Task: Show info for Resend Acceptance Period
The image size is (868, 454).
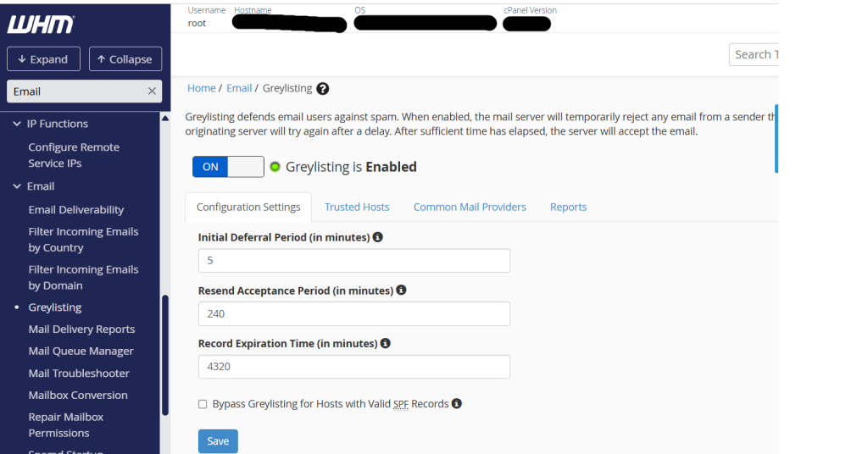Action: [401, 291]
